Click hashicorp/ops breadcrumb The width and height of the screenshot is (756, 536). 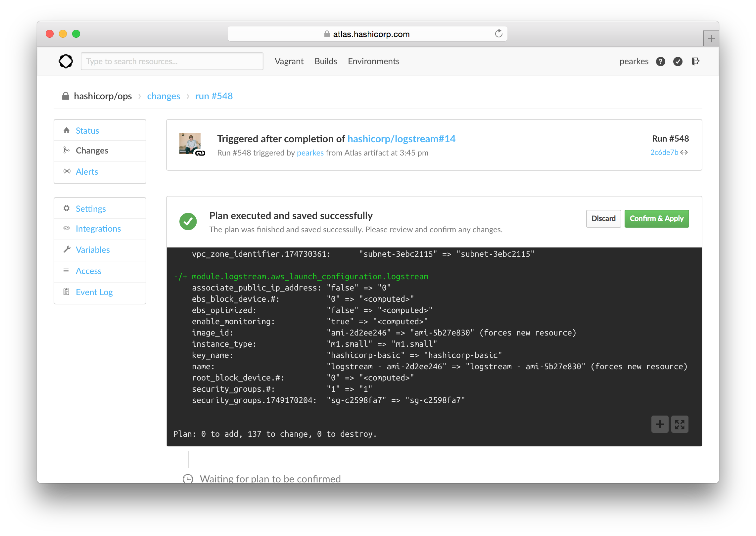[103, 96]
